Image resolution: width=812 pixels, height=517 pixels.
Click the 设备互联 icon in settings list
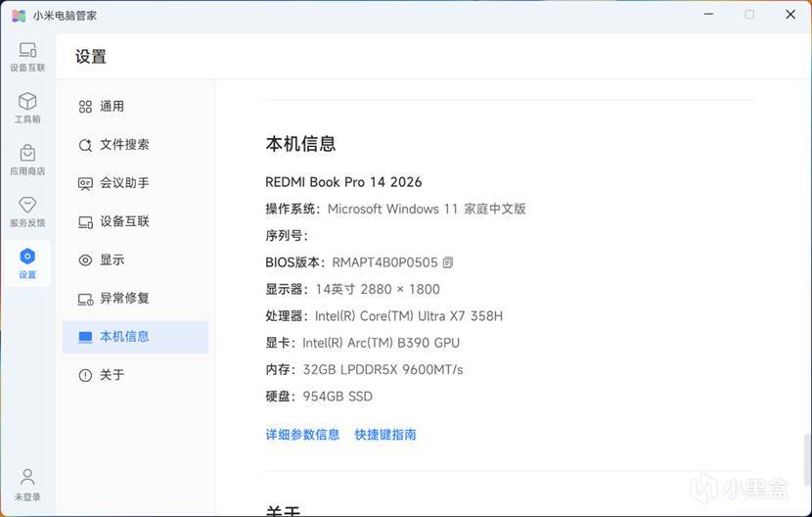click(x=85, y=222)
